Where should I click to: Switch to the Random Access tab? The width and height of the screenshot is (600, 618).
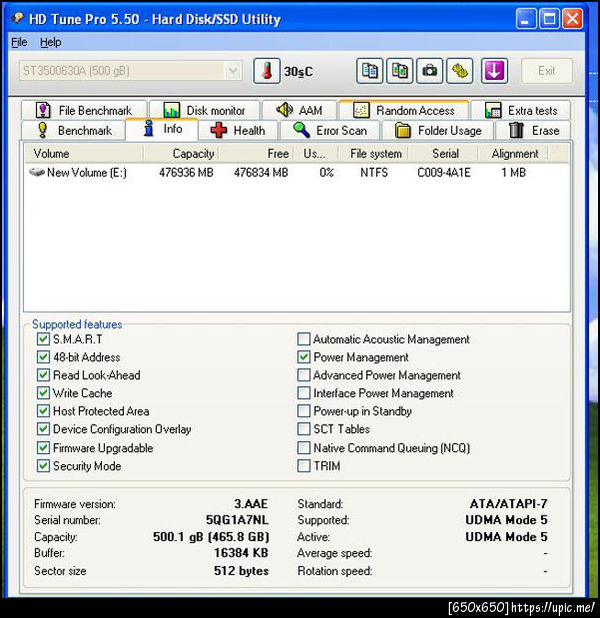click(x=404, y=110)
